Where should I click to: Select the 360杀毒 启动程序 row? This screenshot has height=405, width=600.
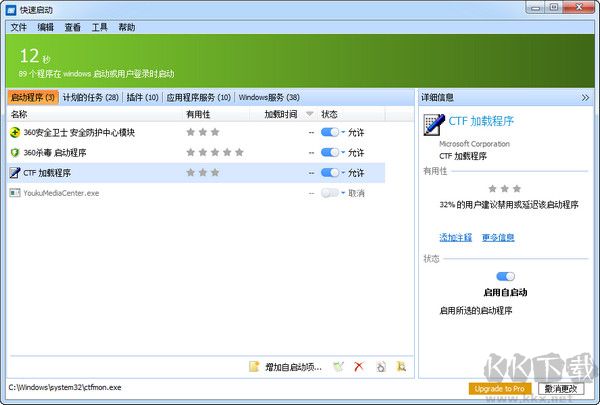pyautogui.click(x=196, y=153)
